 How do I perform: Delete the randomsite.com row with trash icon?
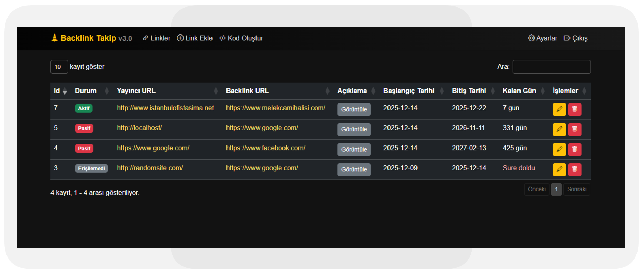click(575, 169)
